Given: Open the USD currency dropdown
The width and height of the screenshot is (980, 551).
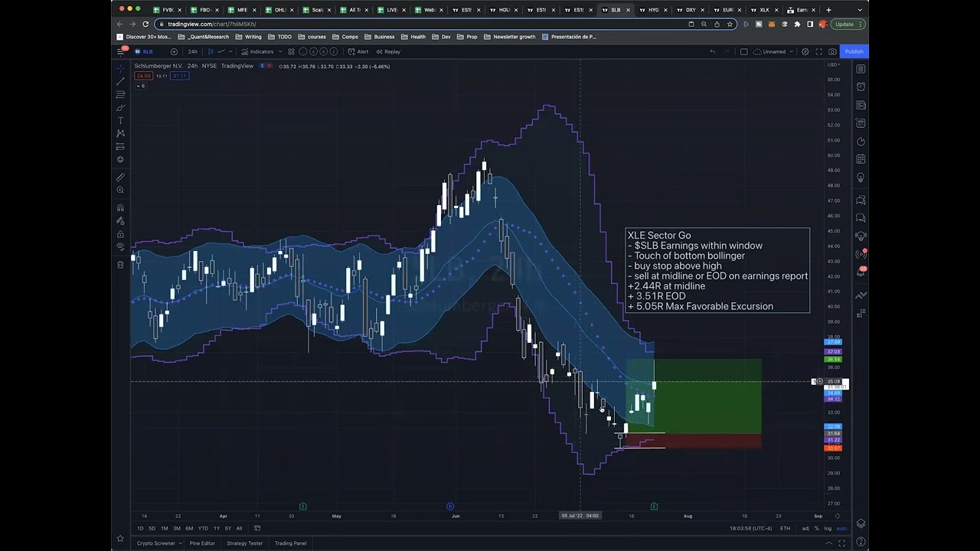Looking at the screenshot, I should click(833, 64).
